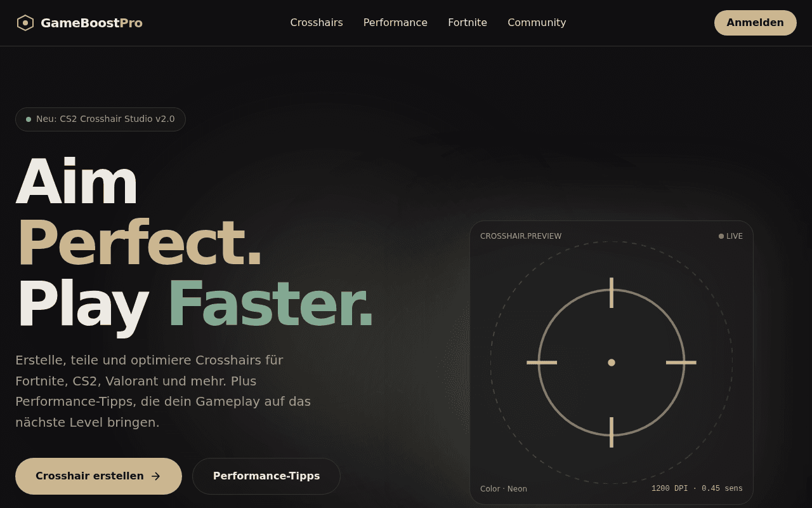Click the top crosshair tick mark
This screenshot has height=508, width=812.
(612, 293)
